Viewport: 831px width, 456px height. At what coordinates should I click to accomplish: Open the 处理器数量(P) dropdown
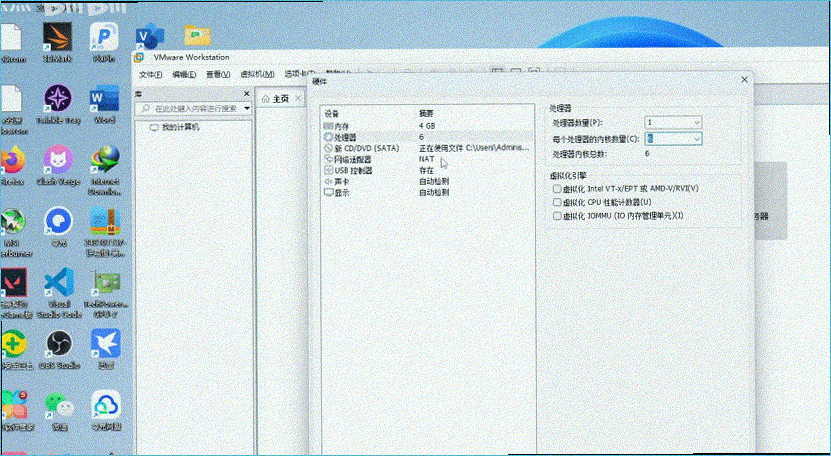673,122
